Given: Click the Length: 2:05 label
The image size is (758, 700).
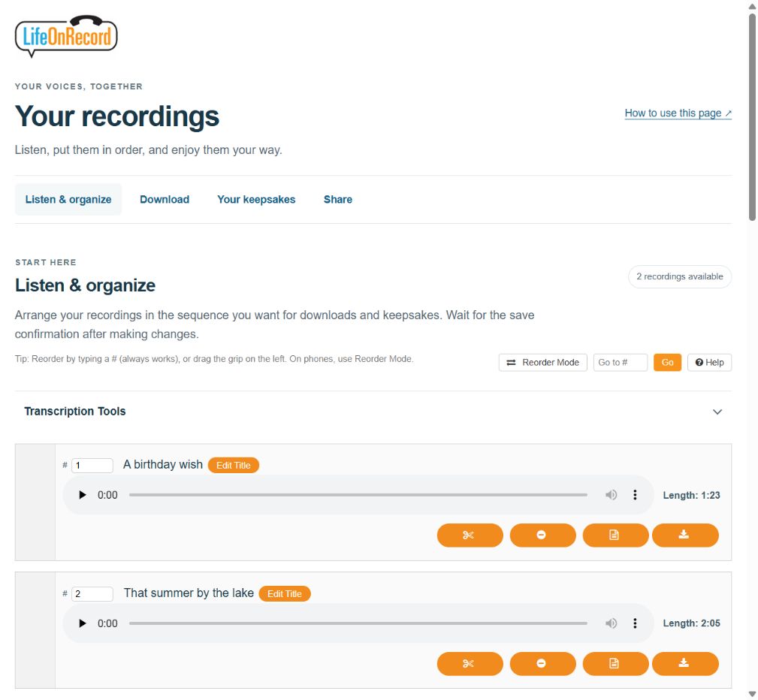Looking at the screenshot, I should (x=691, y=623).
